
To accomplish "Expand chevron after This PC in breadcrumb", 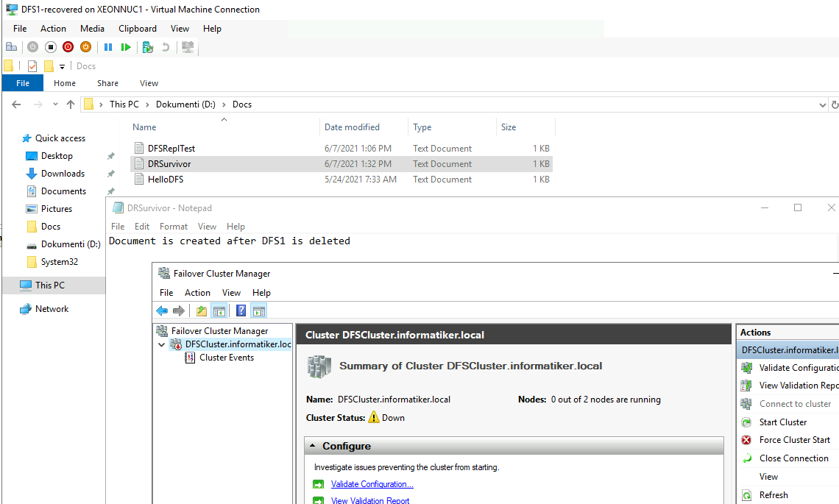I will coord(147,104).
